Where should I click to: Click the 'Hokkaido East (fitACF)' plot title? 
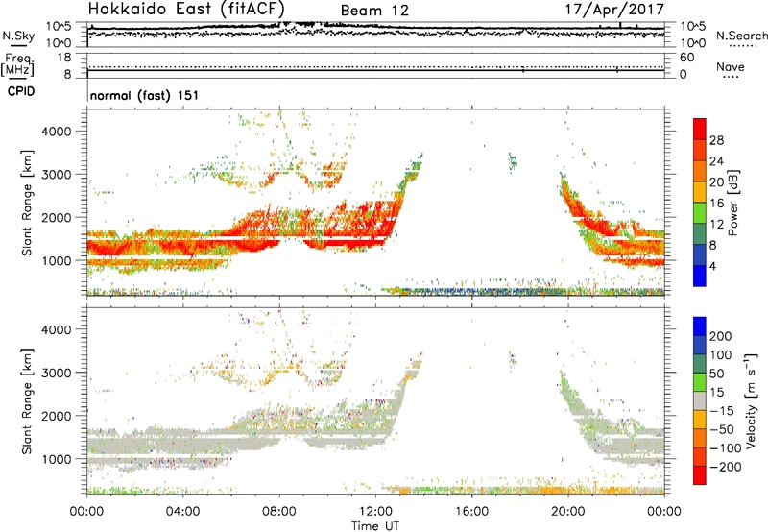(x=186, y=9)
